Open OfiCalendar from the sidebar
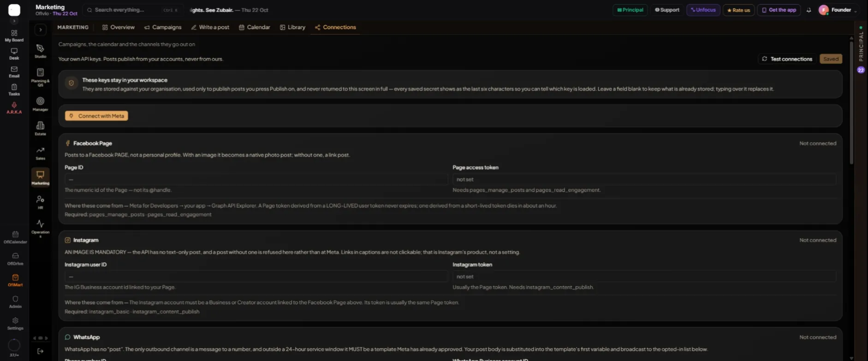The width and height of the screenshot is (868, 361). [x=15, y=237]
